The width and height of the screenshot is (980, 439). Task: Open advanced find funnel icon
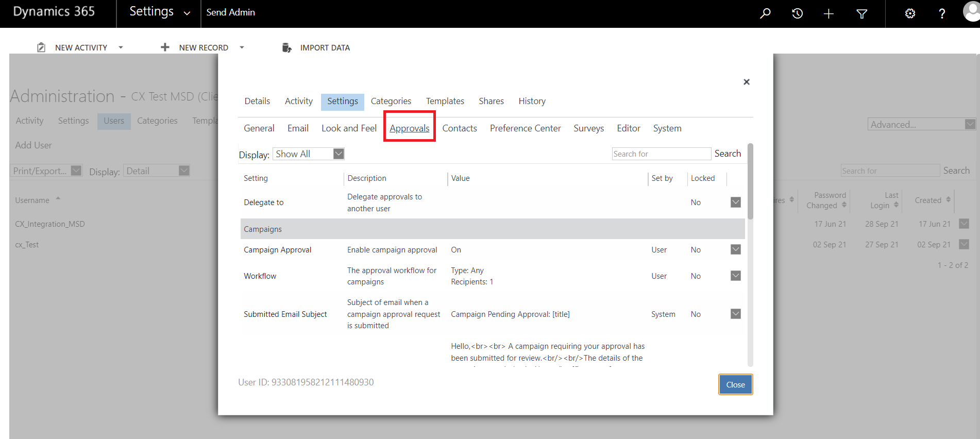click(861, 13)
